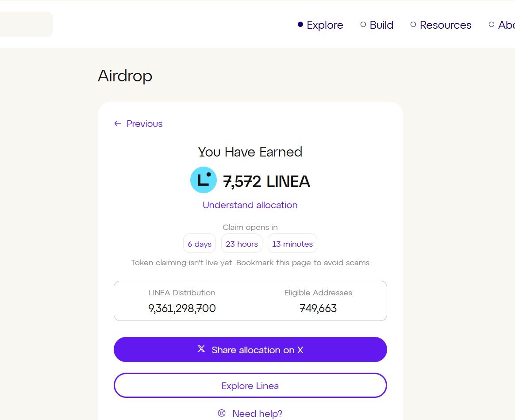Open the Explore menu
Image resolution: width=515 pixels, height=420 pixels.
(325, 25)
